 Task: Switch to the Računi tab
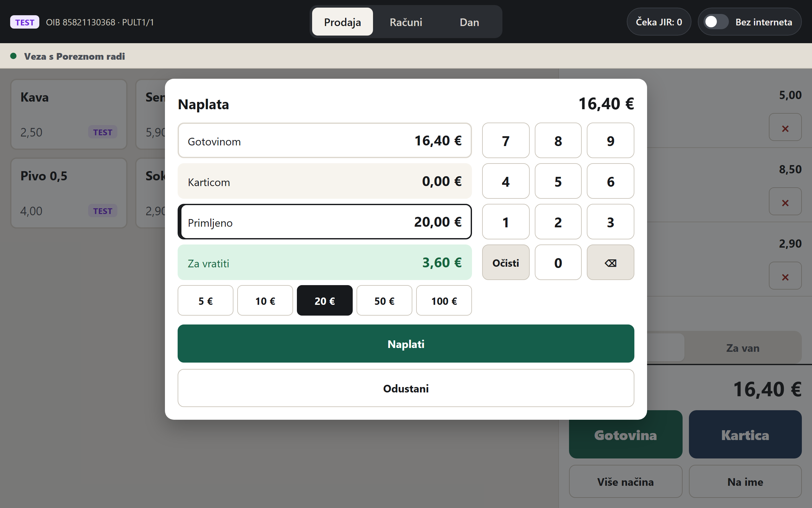(x=406, y=22)
